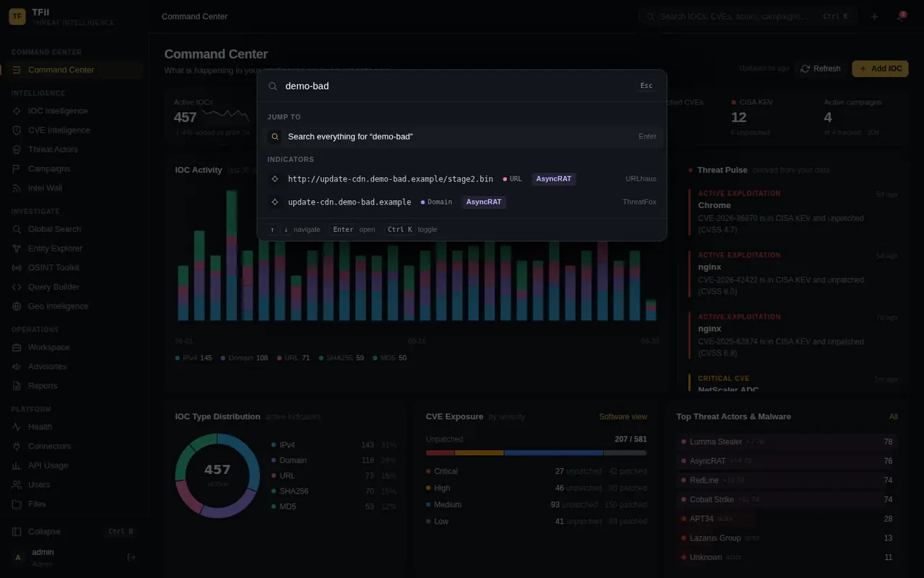Select the Query Builder code icon
Screen dimensions: 924x578
click(17, 288)
